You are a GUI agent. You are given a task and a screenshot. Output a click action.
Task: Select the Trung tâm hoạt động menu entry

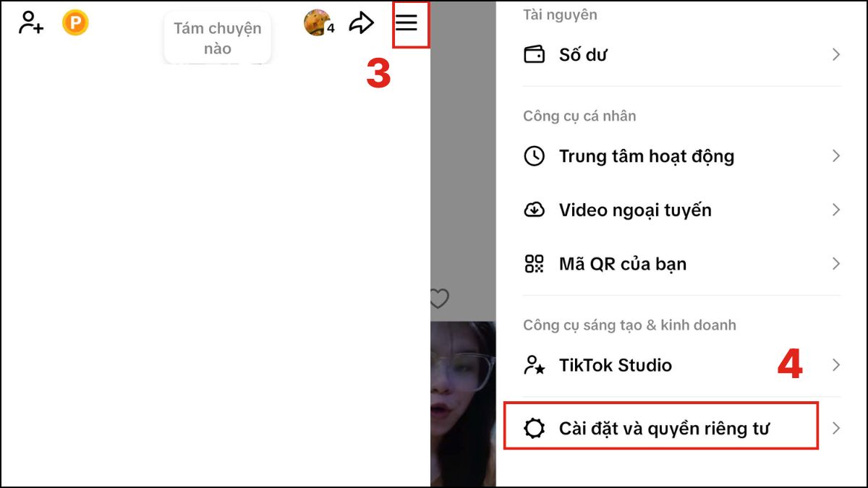click(646, 155)
